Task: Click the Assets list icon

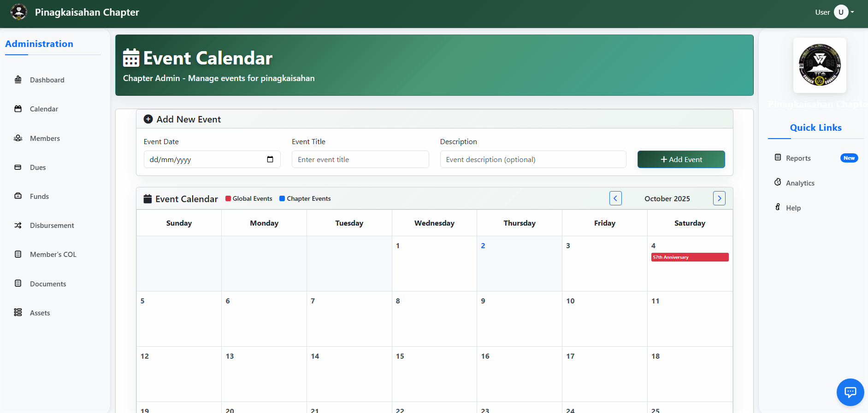Action: [18, 313]
